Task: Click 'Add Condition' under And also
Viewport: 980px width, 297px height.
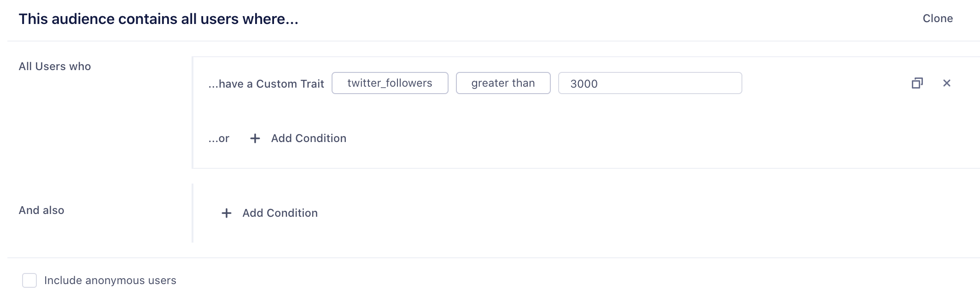Action: coord(280,213)
